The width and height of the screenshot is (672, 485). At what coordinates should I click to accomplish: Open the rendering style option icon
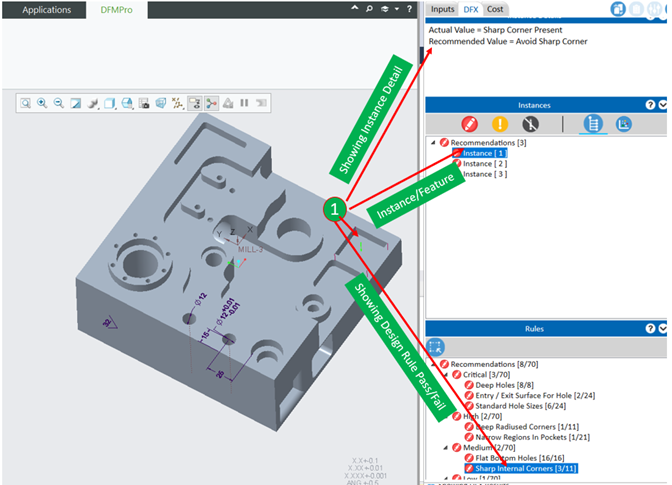(93, 103)
